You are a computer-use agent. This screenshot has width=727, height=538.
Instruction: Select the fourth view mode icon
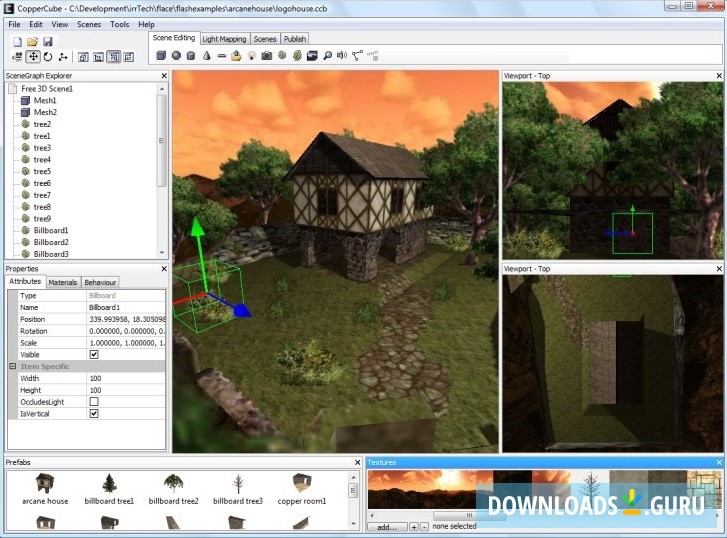129,57
